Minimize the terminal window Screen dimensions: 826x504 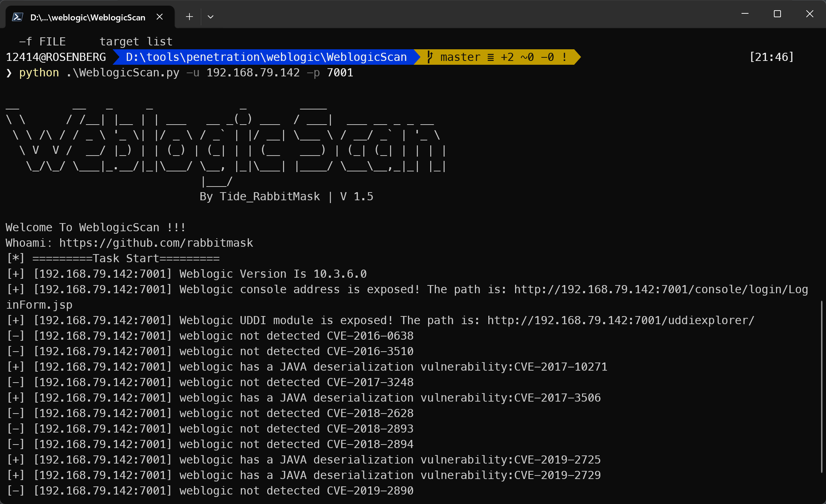tap(745, 14)
